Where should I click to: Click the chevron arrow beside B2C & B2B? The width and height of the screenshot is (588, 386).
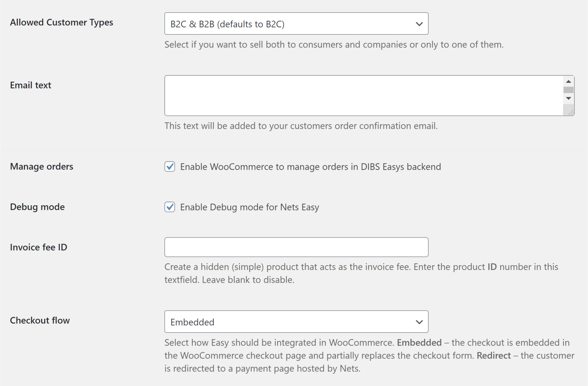pos(419,24)
